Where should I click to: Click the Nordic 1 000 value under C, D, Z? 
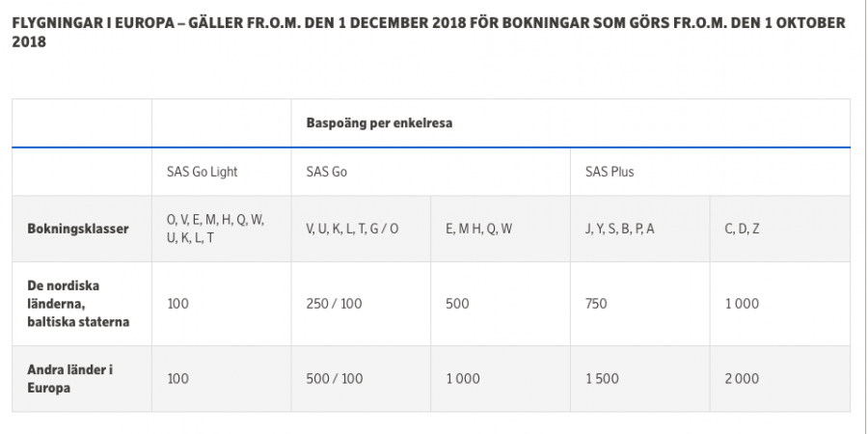[742, 304]
